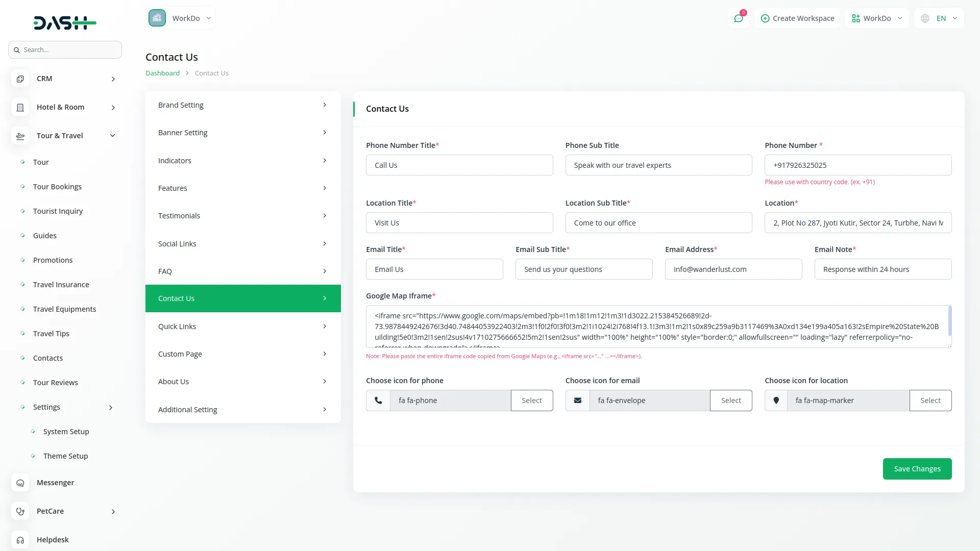Click the Email Address input field
Viewport: 980px width, 551px height.
tap(733, 269)
